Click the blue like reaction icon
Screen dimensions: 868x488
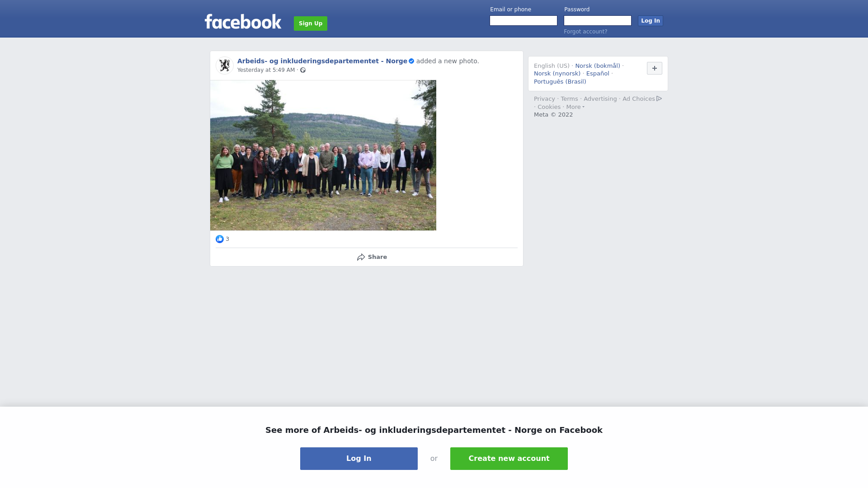click(220, 239)
